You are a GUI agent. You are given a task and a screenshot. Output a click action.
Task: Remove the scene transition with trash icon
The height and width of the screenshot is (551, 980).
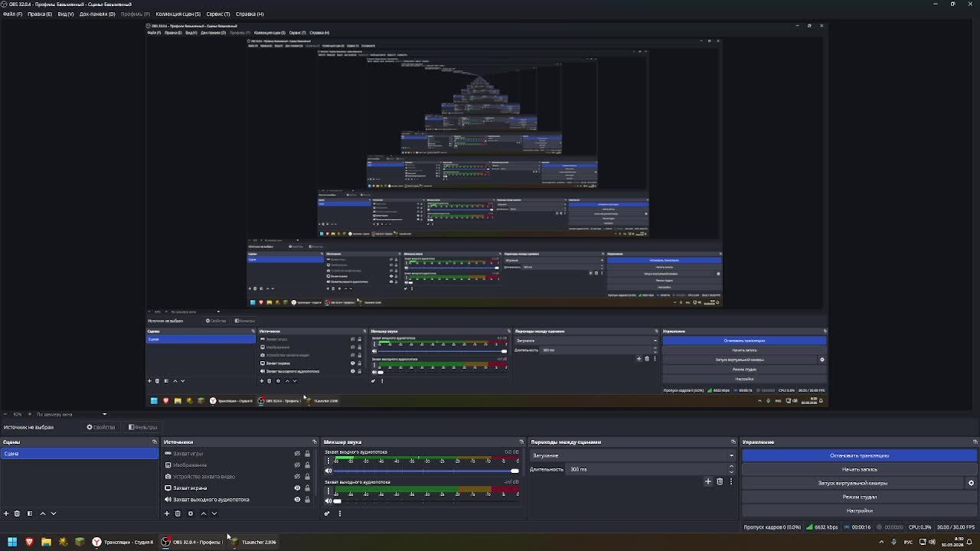720,481
